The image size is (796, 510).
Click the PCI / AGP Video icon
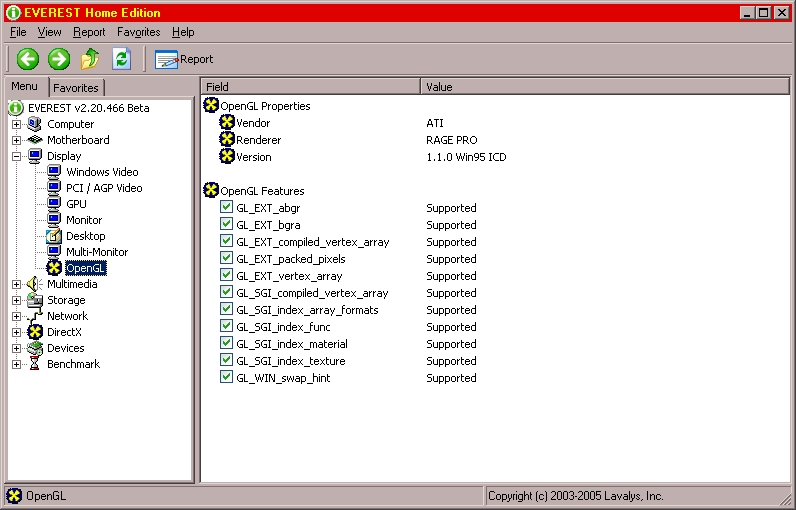click(x=54, y=188)
